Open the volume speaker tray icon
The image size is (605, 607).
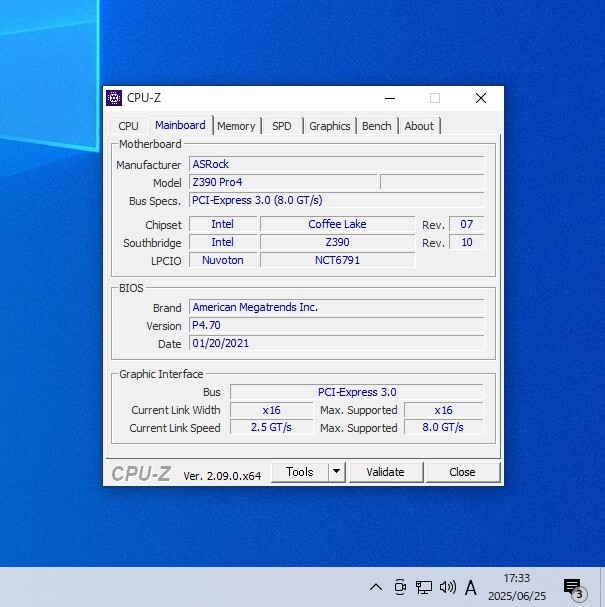tap(448, 587)
